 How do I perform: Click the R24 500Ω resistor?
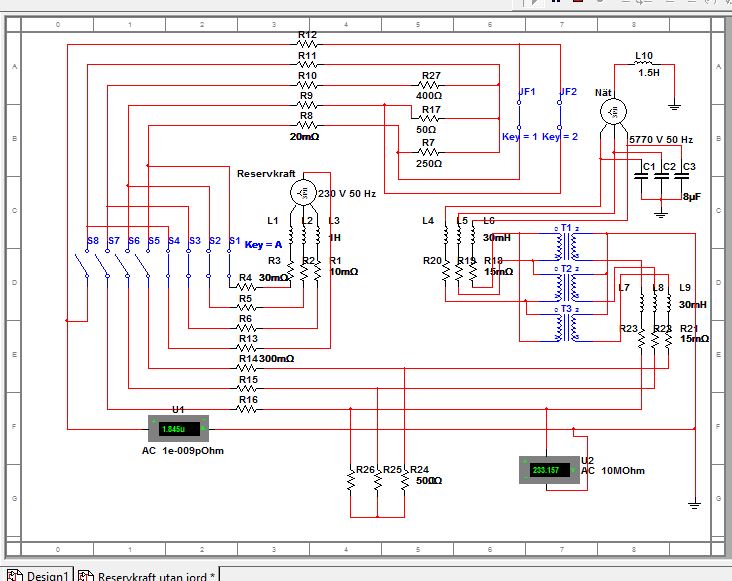pos(404,481)
